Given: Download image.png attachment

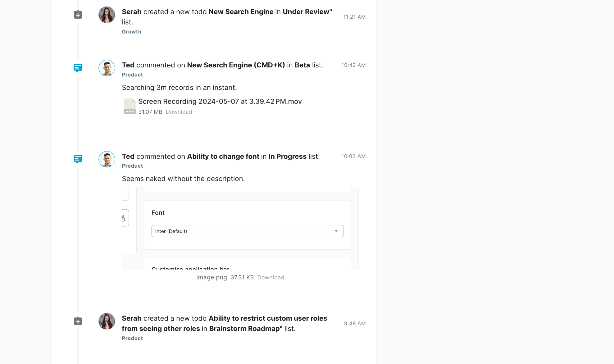Looking at the screenshot, I should point(271,277).
